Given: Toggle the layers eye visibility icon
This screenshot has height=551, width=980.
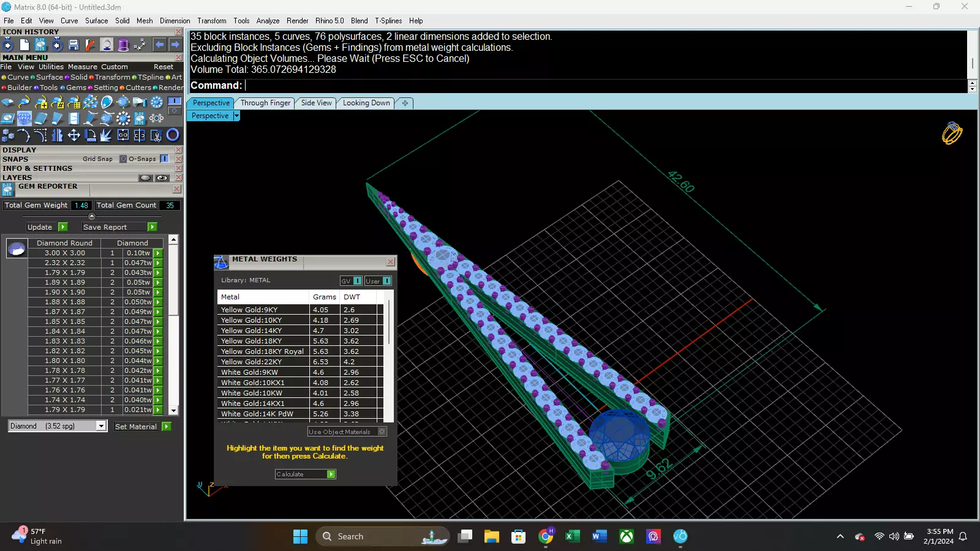Looking at the screenshot, I should click(162, 178).
